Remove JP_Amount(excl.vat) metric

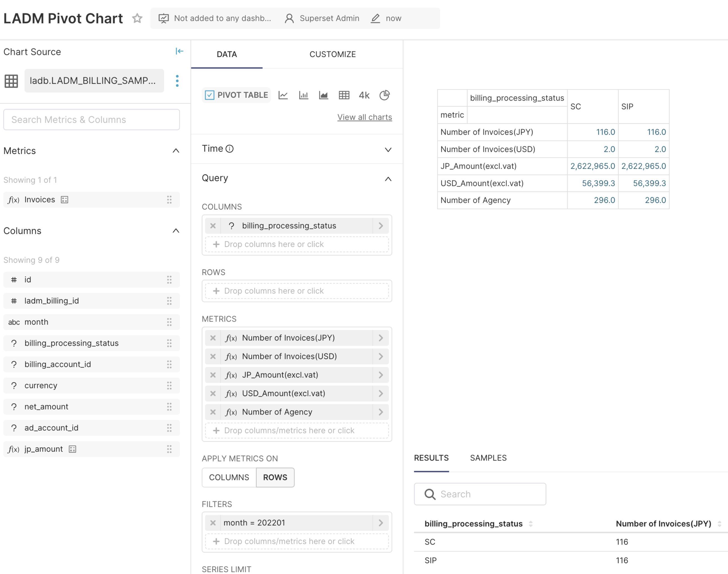pos(213,375)
